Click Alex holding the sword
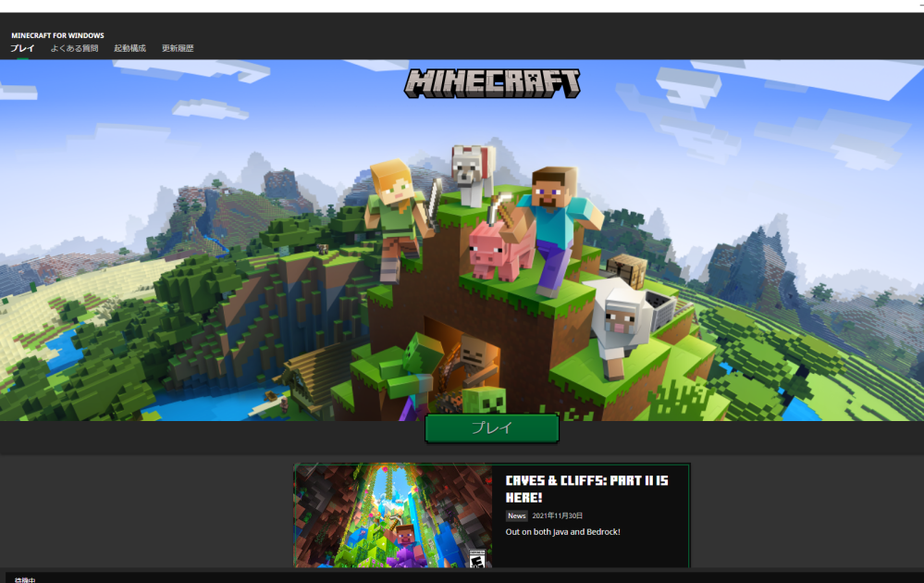Viewport: 924px width, 583px height. 397,208
